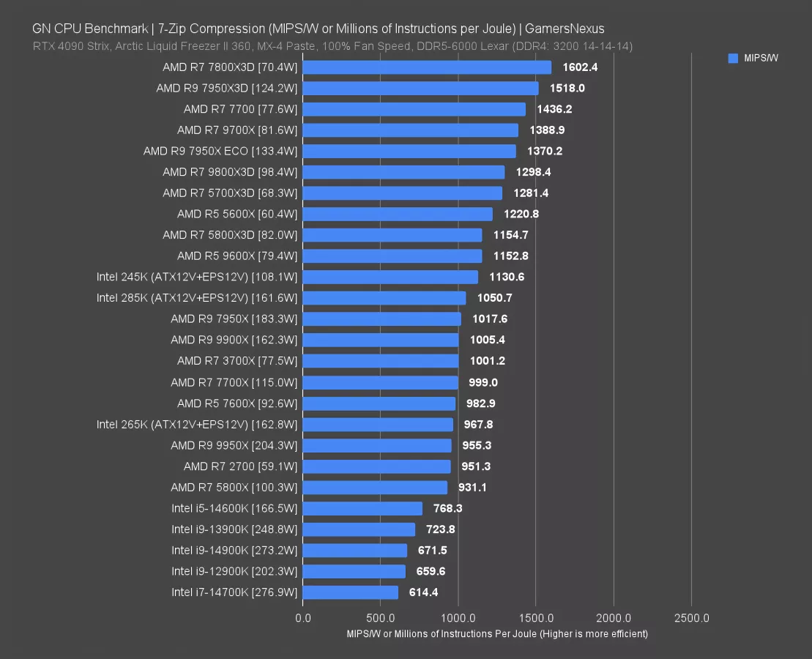Select the Intel i9-13900K bar
Image resolution: width=812 pixels, height=659 pixels.
(359, 529)
